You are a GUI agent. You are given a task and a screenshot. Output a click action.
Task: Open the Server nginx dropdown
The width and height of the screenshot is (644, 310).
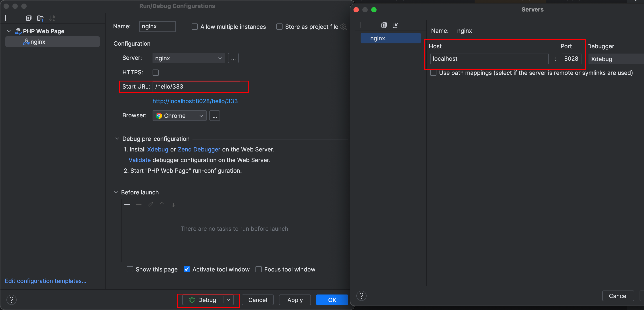188,58
